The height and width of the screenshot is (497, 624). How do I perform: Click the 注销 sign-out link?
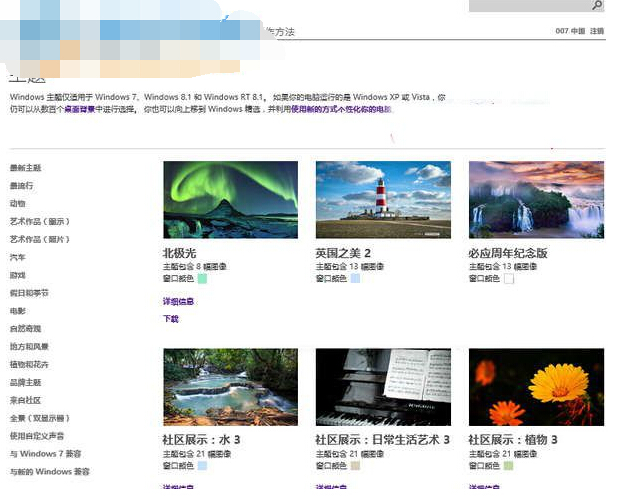(596, 31)
